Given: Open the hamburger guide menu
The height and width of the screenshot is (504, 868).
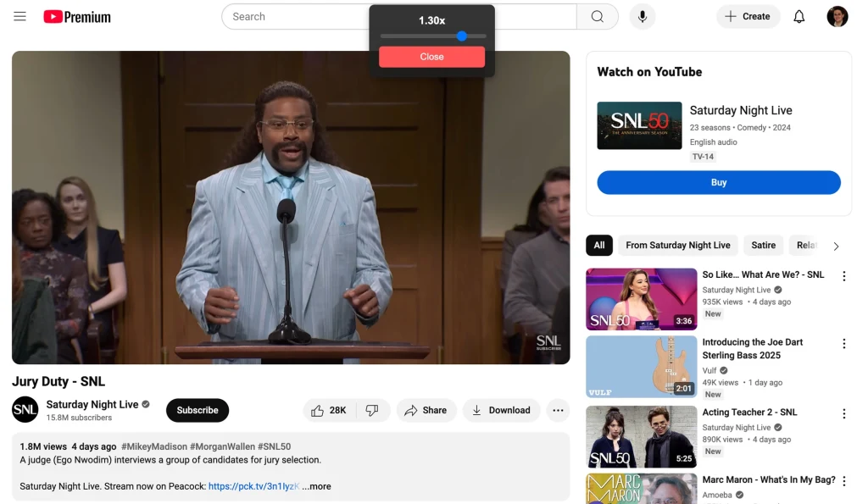Looking at the screenshot, I should [x=20, y=17].
